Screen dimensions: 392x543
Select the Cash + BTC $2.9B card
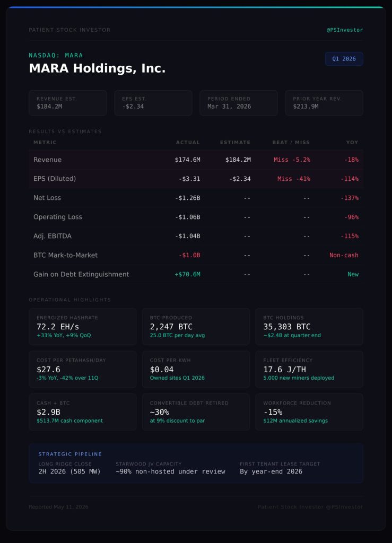[82, 412]
